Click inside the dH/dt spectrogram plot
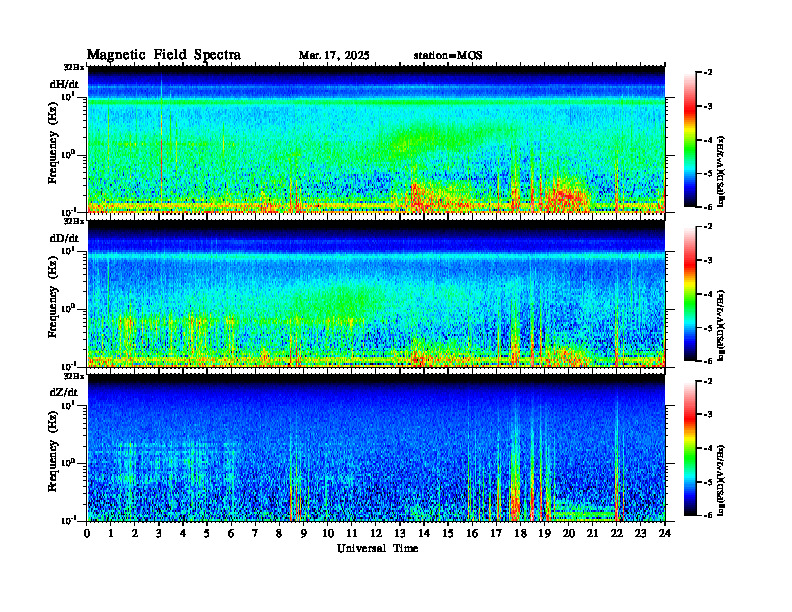Image resolution: width=792 pixels, height=612 pixels. [x=376, y=139]
